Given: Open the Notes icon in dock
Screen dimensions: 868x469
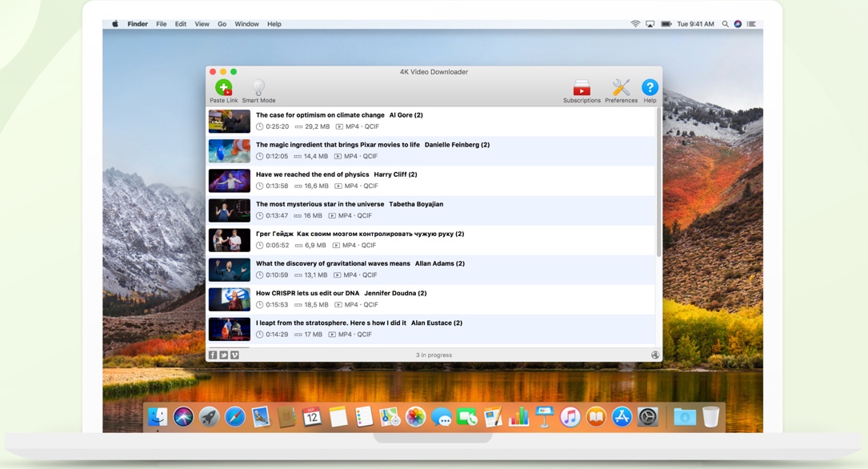Looking at the screenshot, I should pos(338,417).
